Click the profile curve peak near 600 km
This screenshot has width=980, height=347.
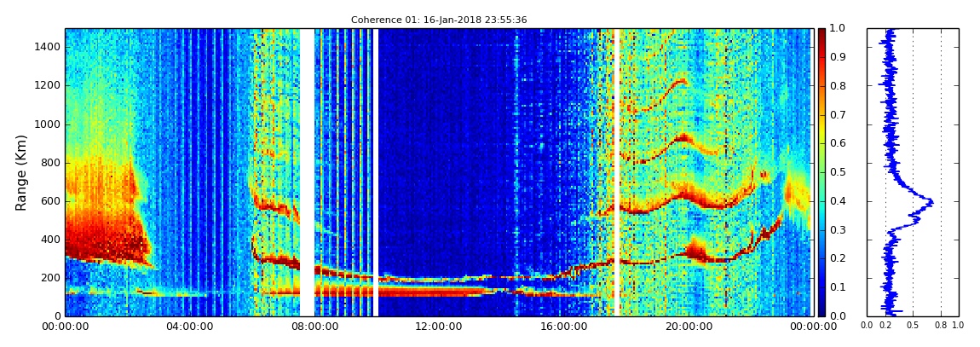[931, 202]
